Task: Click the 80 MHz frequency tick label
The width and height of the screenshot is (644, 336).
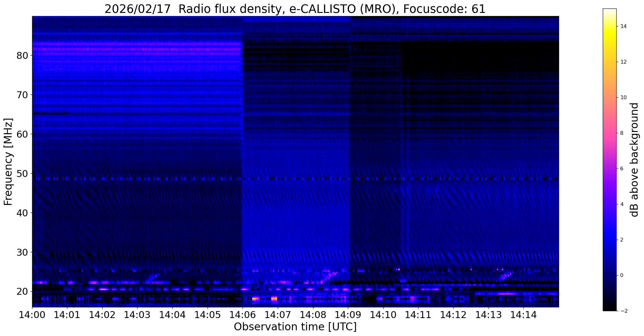Action: (22, 55)
